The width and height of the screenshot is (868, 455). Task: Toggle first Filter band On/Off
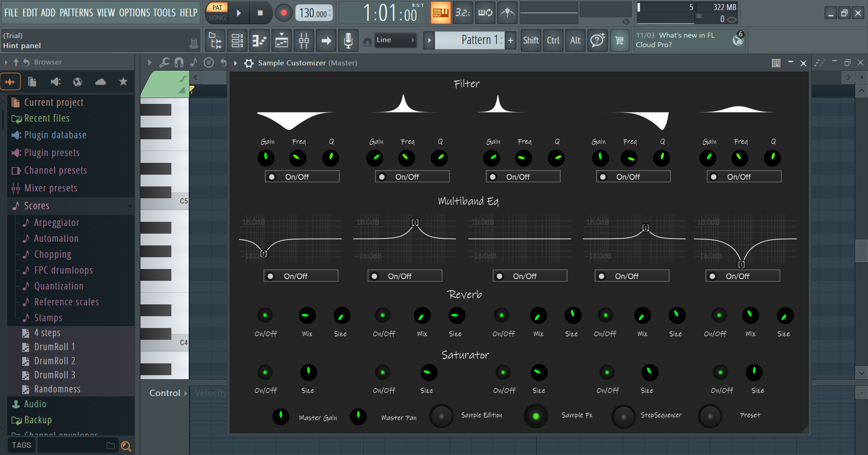302,176
